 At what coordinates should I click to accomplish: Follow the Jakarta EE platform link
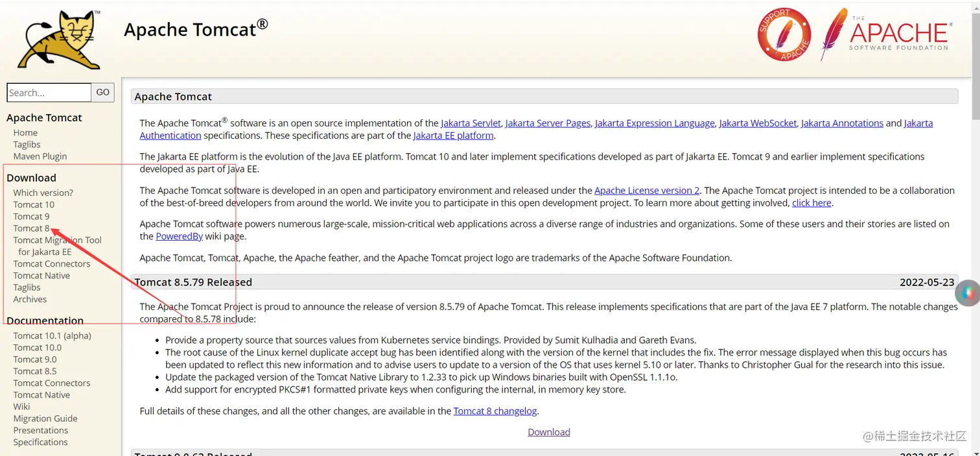point(454,136)
